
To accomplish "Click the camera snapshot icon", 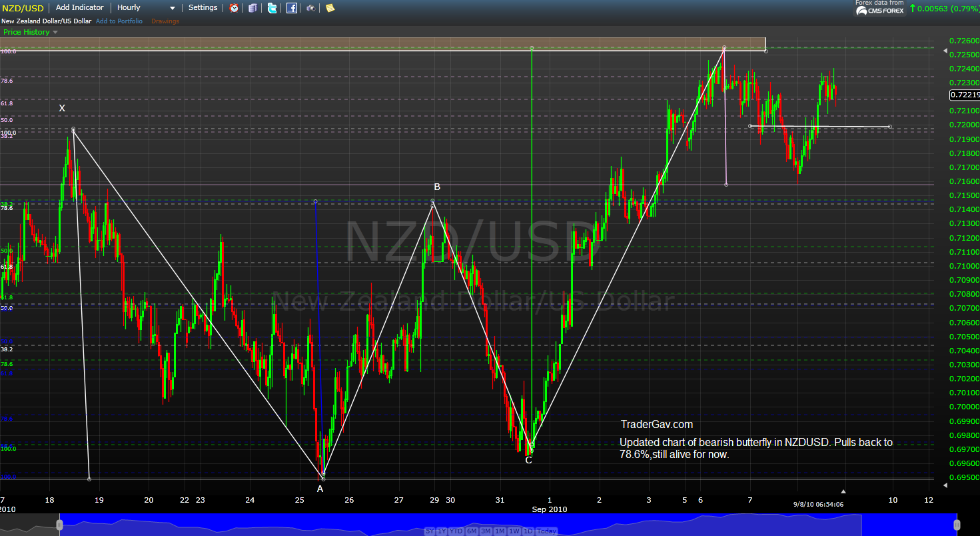I will [x=311, y=8].
